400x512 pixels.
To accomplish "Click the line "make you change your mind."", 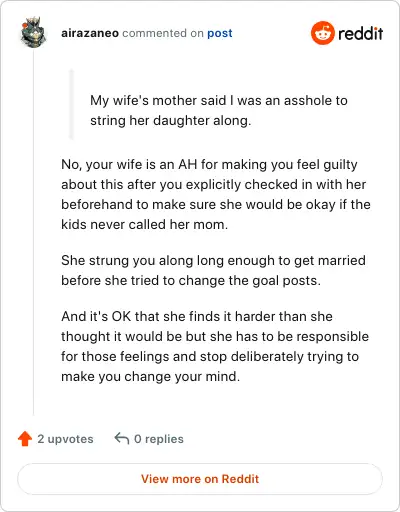I will click(151, 377).
